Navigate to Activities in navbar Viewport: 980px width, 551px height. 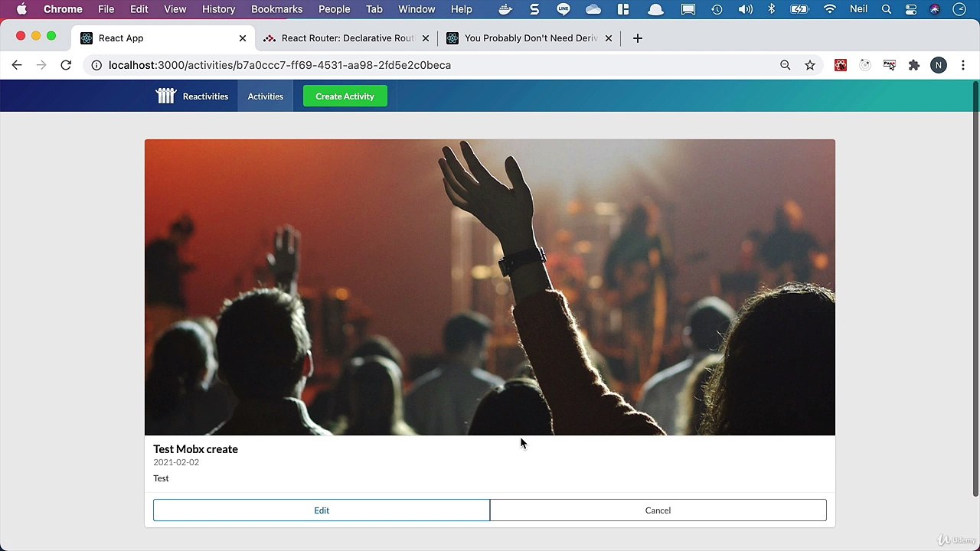[x=265, y=96]
